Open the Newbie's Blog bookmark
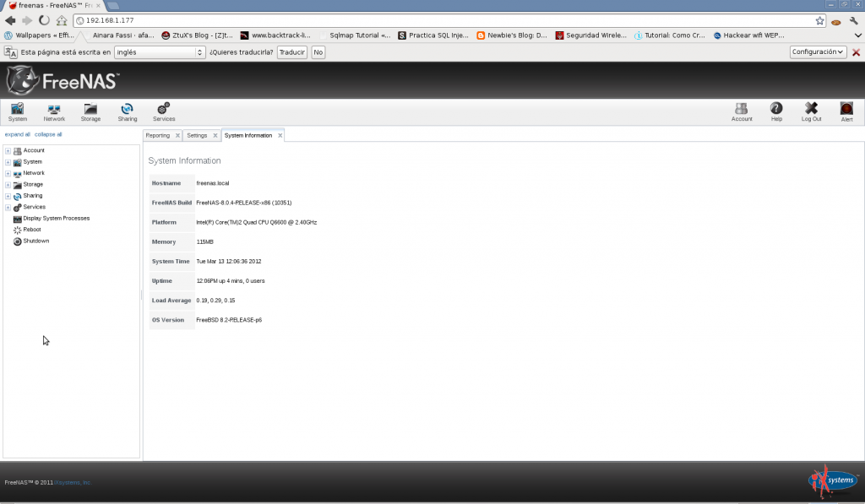 click(x=512, y=35)
